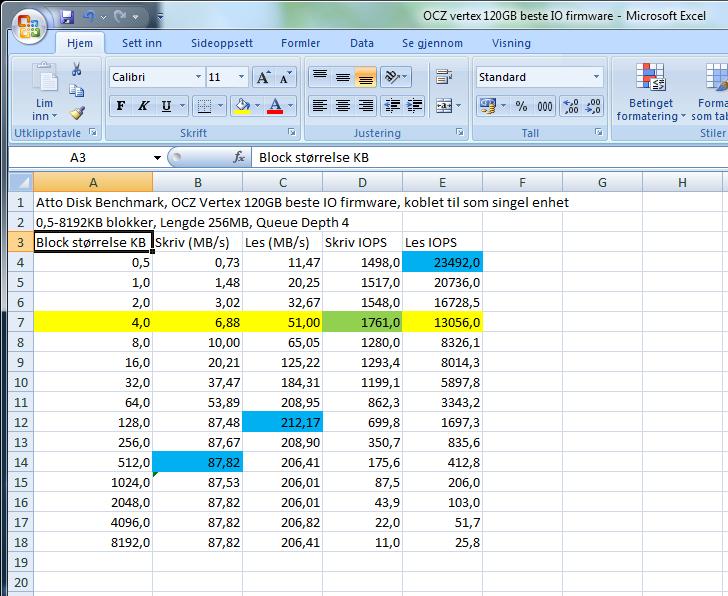Open Se gjennom tab
The height and width of the screenshot is (596, 728).
point(432,43)
